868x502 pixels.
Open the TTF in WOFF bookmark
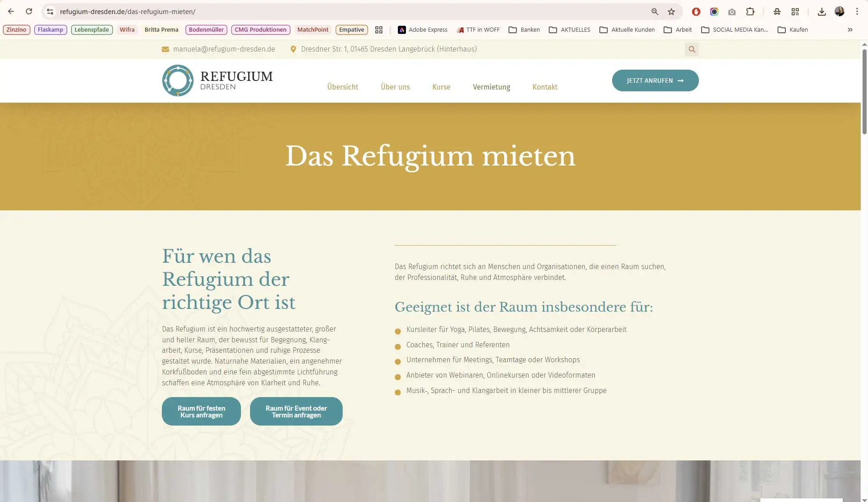coord(478,30)
